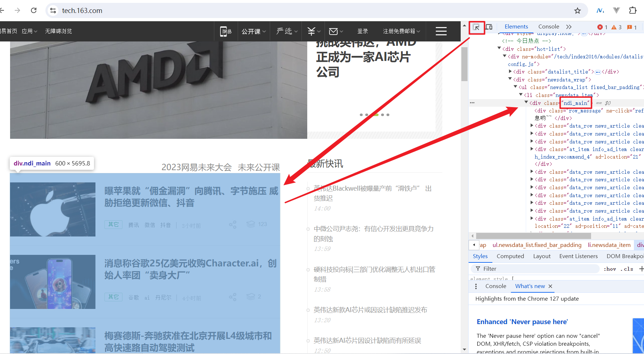This screenshot has width=644, height=354.
Task: Go forward with browser arrow
Action: [x=17, y=10]
